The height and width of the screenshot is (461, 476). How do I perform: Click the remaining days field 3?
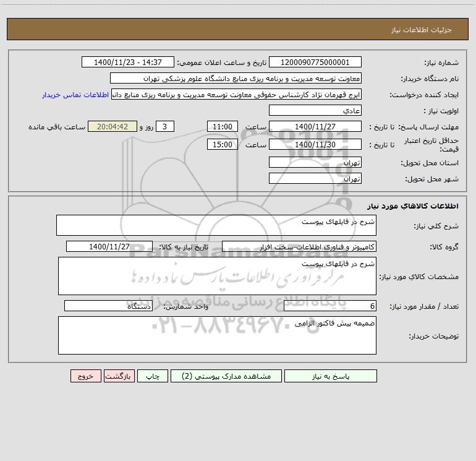tap(165, 126)
